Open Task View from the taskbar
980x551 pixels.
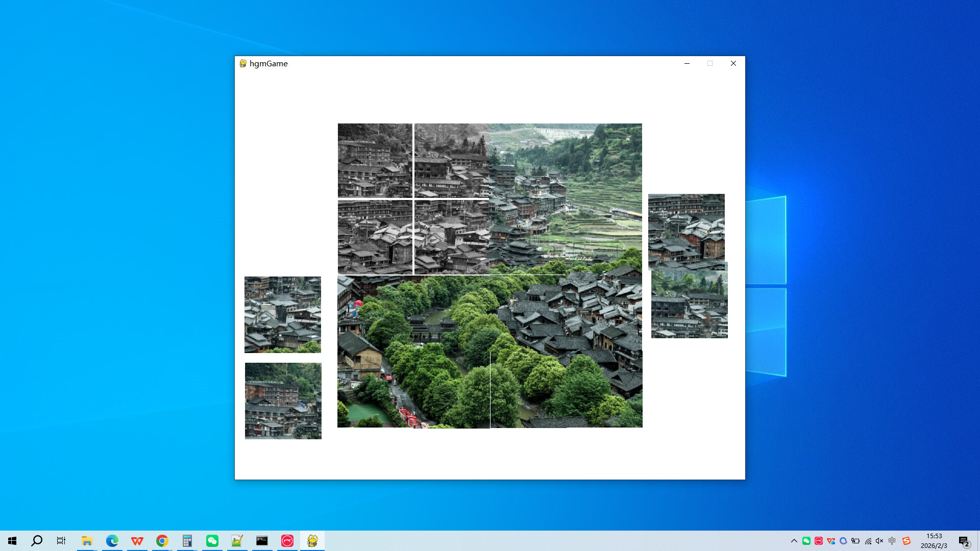(61, 540)
